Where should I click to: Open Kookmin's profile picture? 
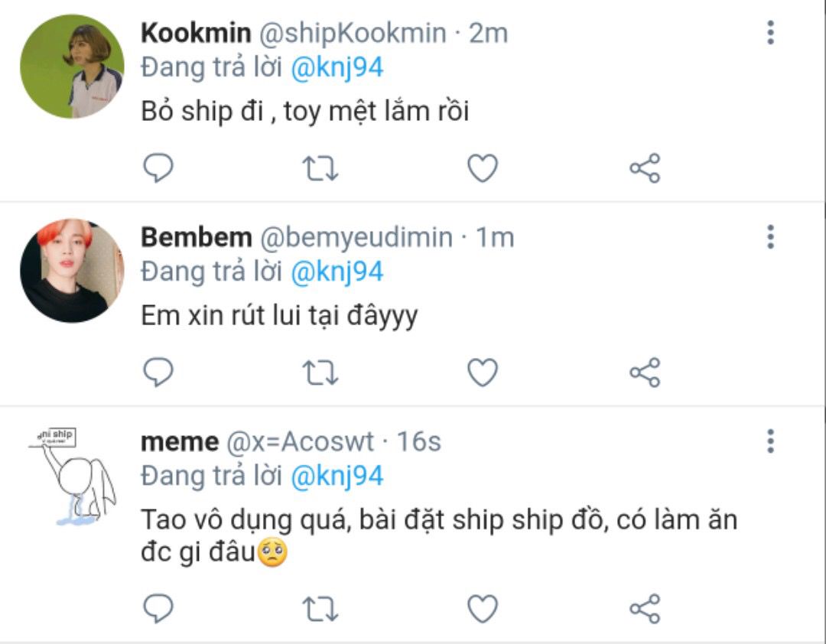pos(72,67)
